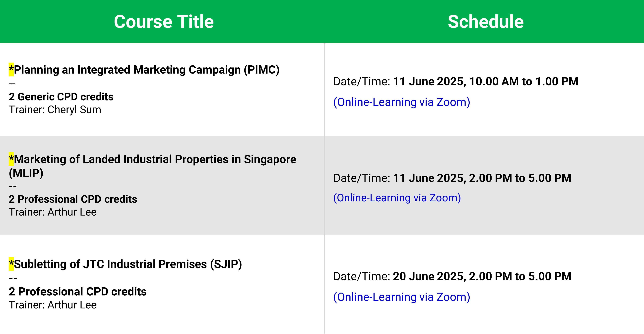Viewport: 644px width, 334px height.
Task: Click the 2 Generic CPD credits text
Action: (x=61, y=97)
